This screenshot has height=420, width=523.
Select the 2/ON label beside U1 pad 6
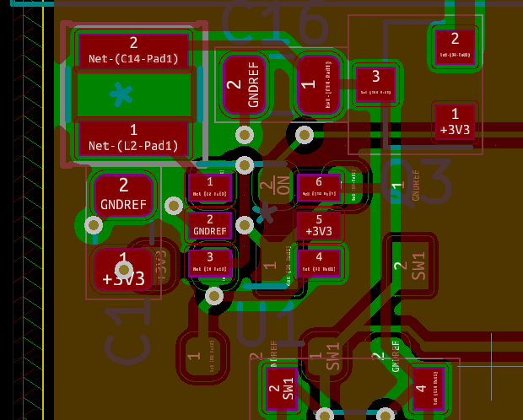click(275, 186)
